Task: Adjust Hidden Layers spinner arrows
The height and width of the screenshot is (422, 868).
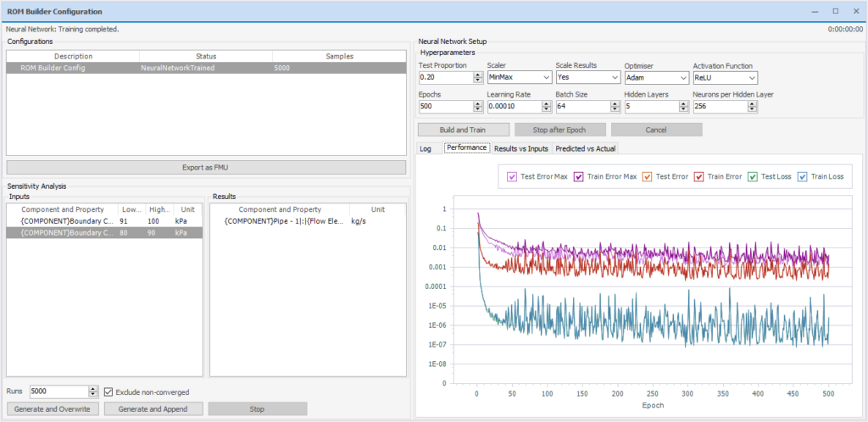Action: [x=684, y=106]
